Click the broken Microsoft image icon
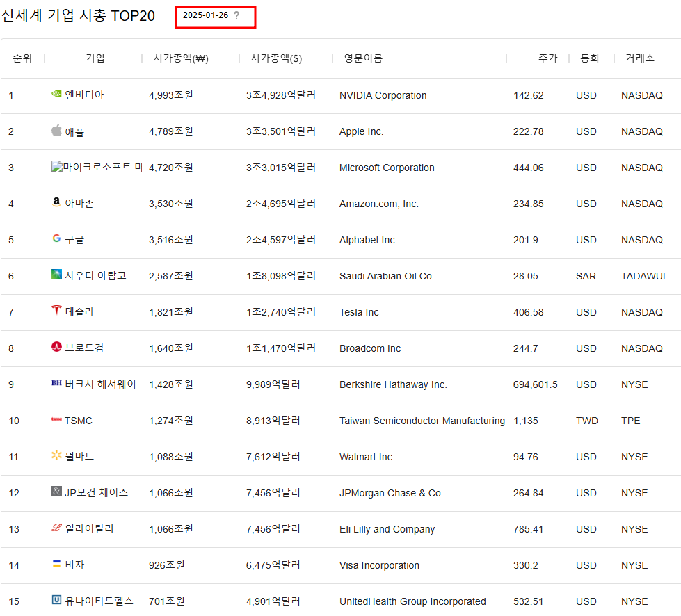This screenshot has width=681, height=616. 57,166
